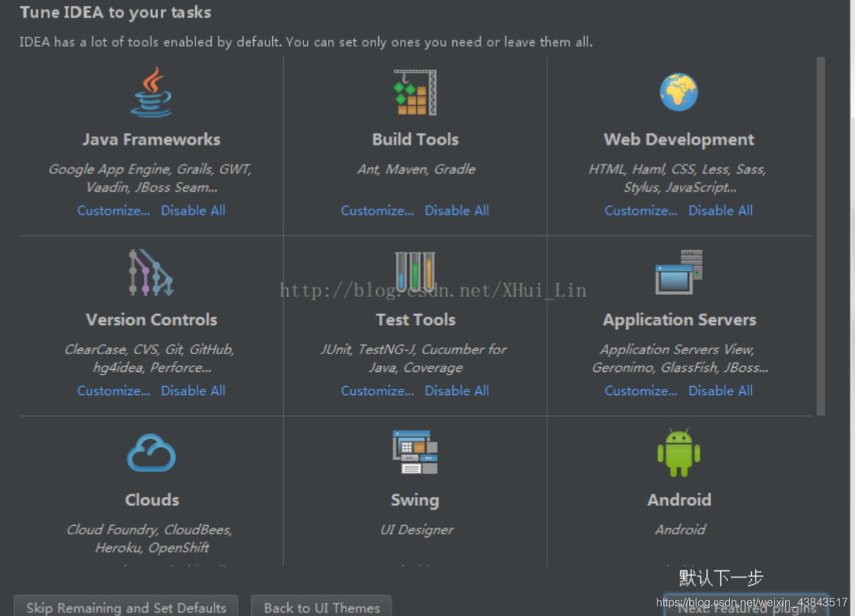Open Customize for Application Servers
Screen dimensions: 855x616
[641, 390]
